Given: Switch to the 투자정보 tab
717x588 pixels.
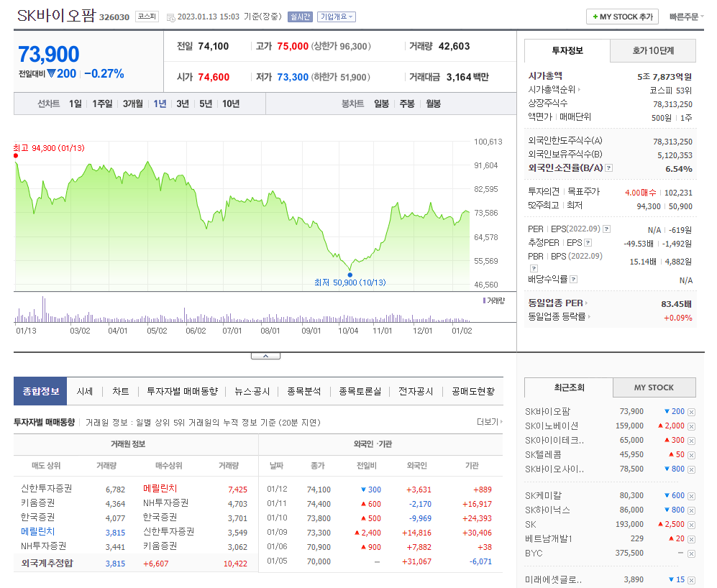Looking at the screenshot, I should [x=567, y=51].
